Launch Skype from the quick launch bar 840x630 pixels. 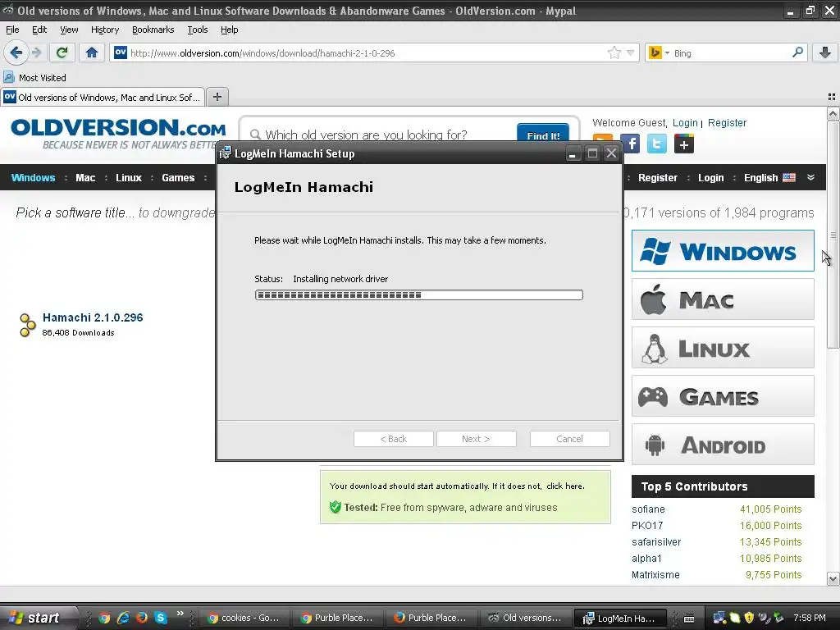pyautogui.click(x=160, y=618)
